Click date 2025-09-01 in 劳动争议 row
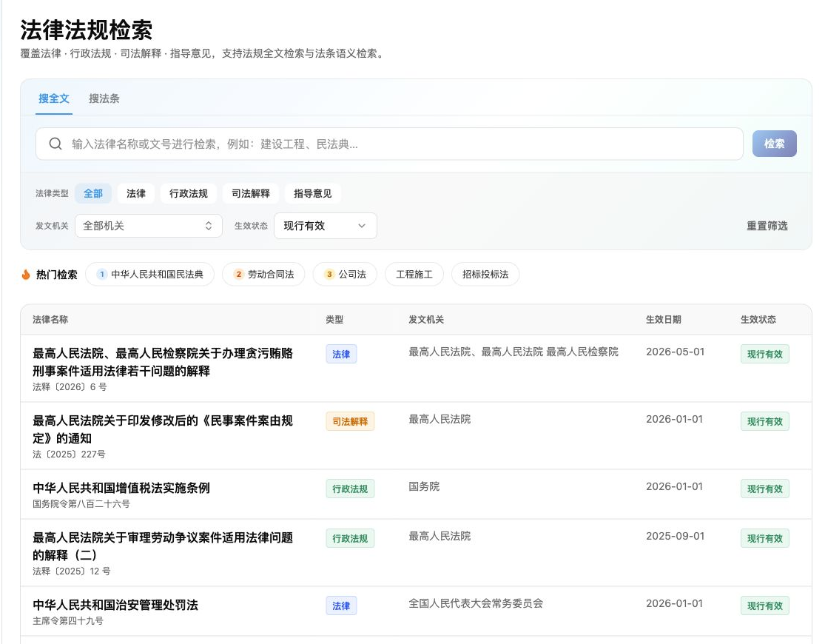The image size is (825, 644). (x=675, y=536)
